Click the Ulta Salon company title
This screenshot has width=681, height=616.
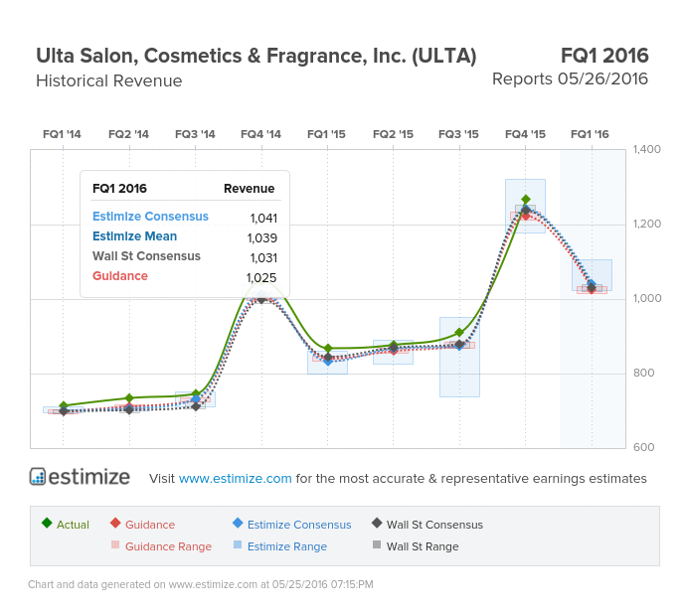point(256,56)
